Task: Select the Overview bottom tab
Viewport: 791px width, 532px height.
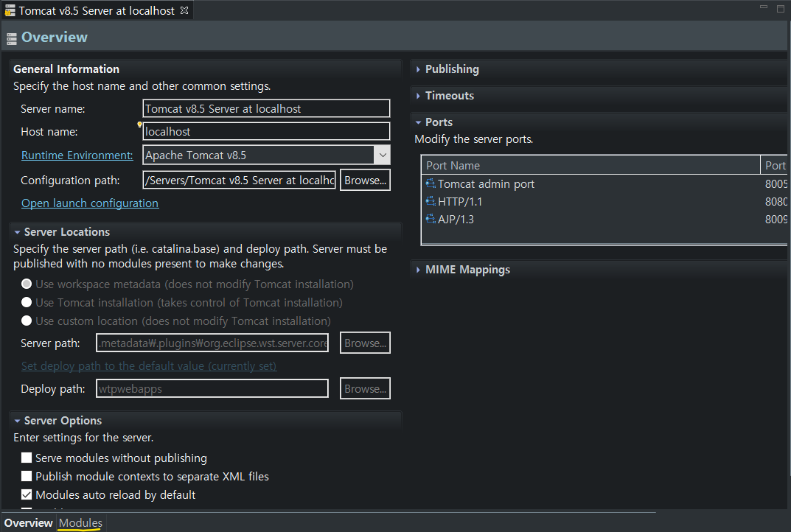Action: [28, 523]
